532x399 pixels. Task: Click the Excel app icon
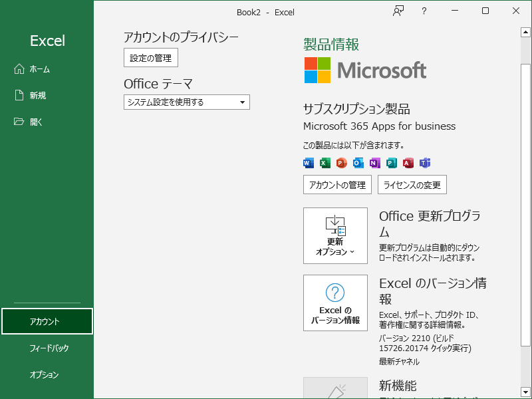325,163
